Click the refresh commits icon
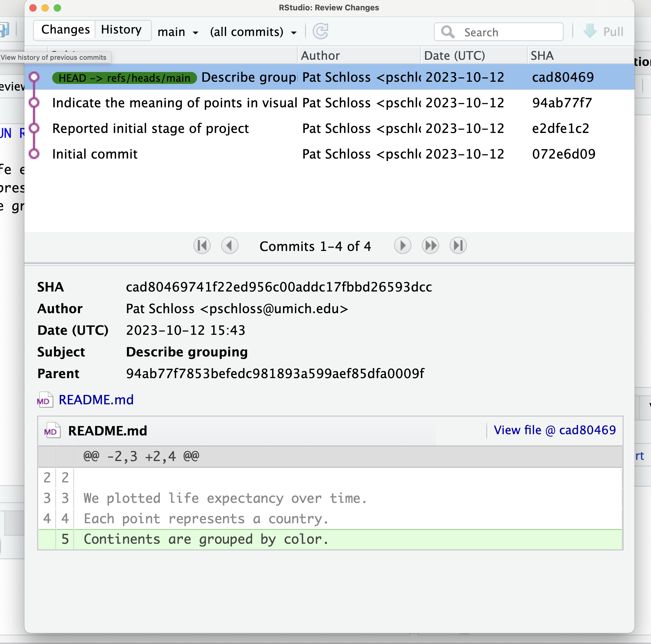Screen dimensions: 651x644 click(x=320, y=31)
